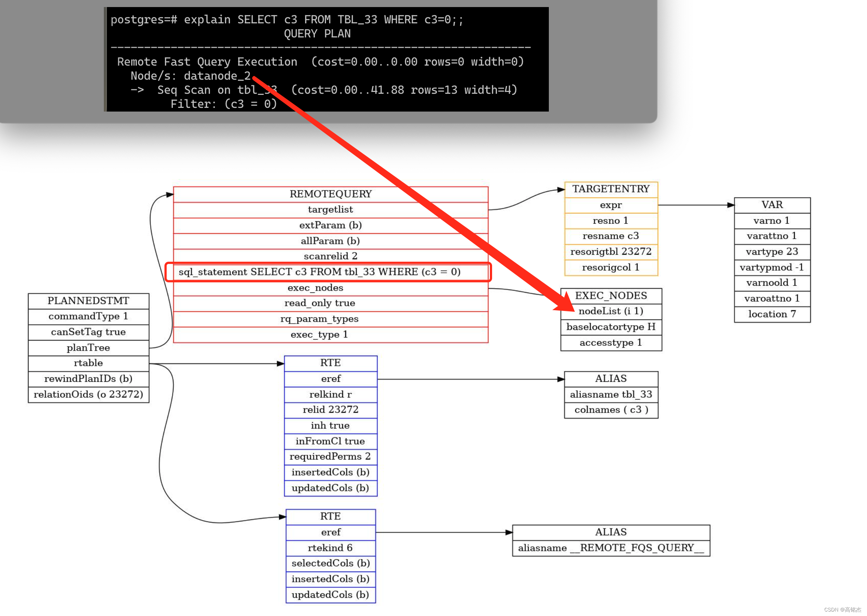Select the 'targetlist' row in REMOTEQUERY
This screenshot has width=867, height=616.
[330, 210]
